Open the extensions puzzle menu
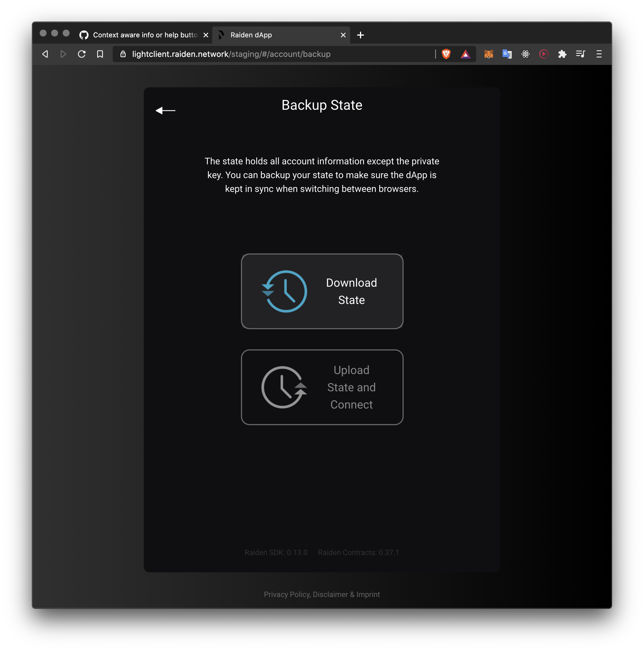 (562, 54)
